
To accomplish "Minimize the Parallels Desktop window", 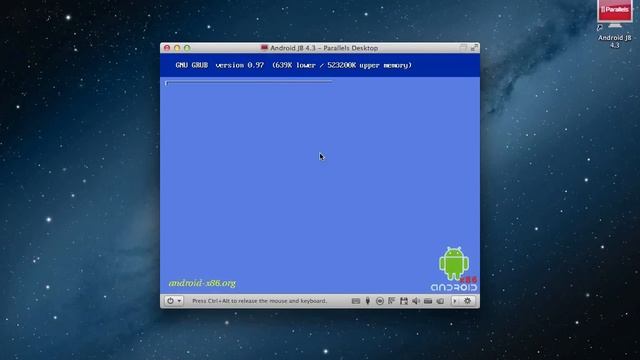I will (177, 48).
